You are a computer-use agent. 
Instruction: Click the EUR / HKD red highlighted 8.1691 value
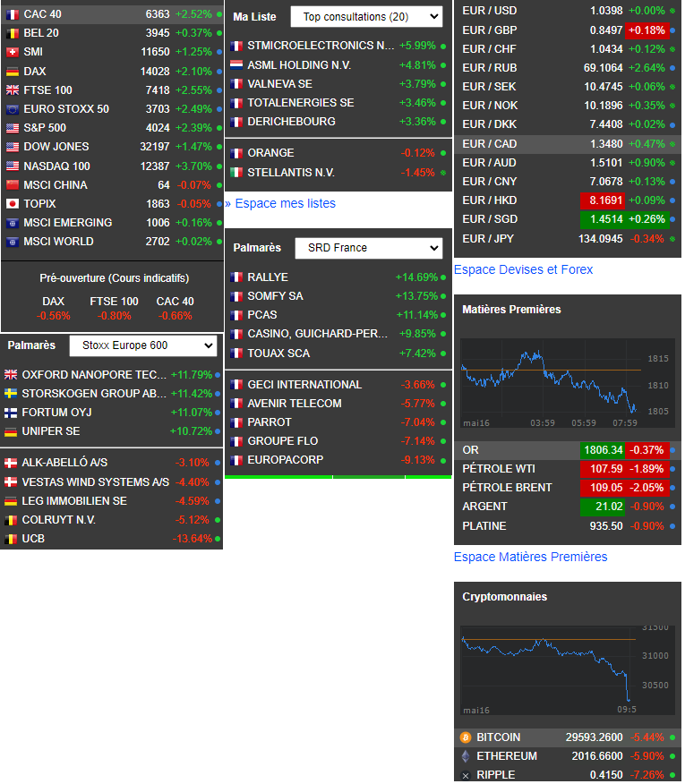[x=603, y=200]
